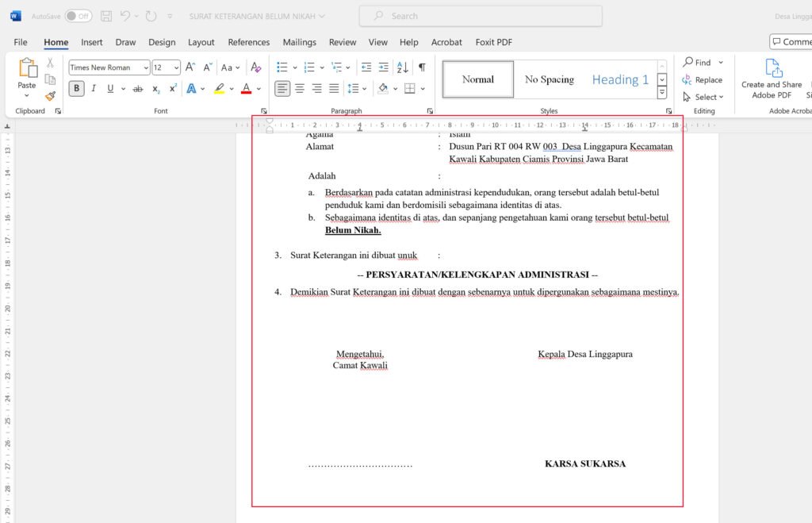Apply center alignment to the paragraph
Screen dimensions: 812x523
tap(300, 88)
